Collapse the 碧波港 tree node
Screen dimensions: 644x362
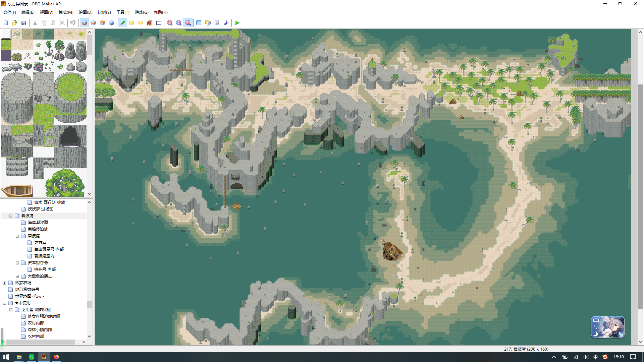point(17,236)
